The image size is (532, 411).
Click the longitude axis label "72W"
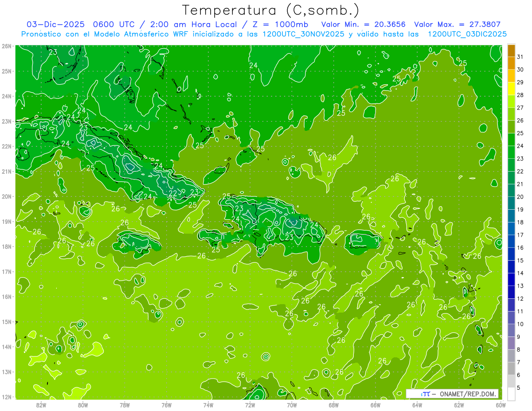pyautogui.click(x=250, y=405)
